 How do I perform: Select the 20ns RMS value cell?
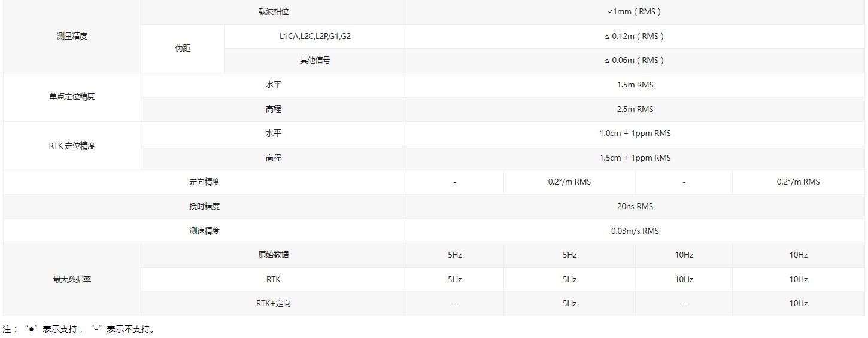point(635,206)
